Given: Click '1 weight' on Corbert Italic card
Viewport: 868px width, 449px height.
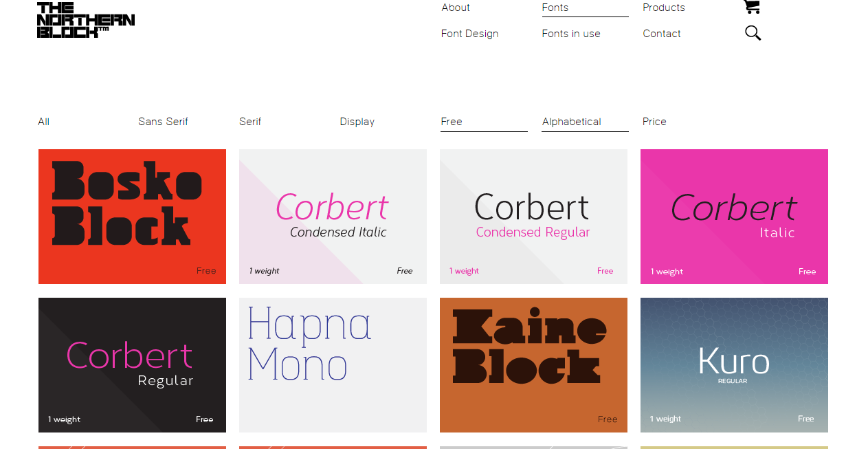Looking at the screenshot, I should click(667, 272).
